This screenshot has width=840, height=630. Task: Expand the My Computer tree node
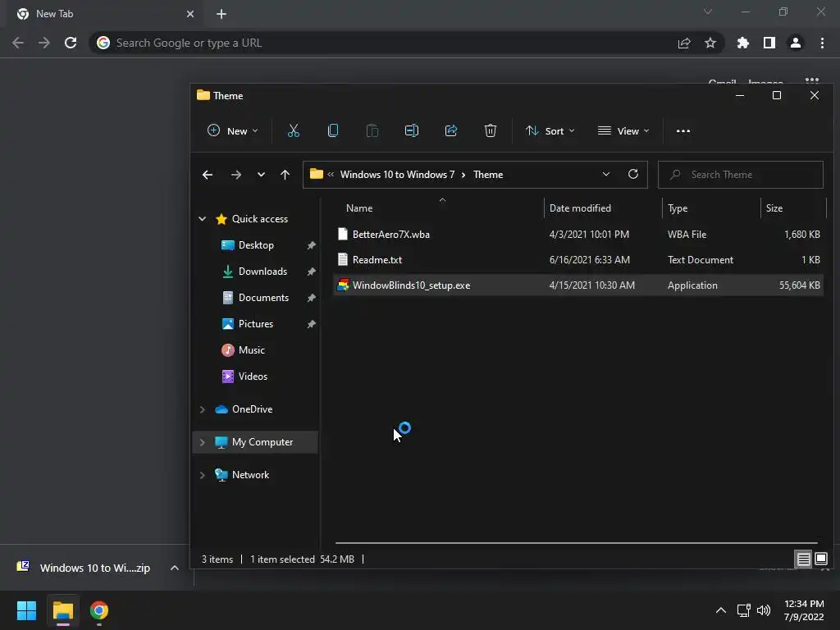tap(202, 442)
